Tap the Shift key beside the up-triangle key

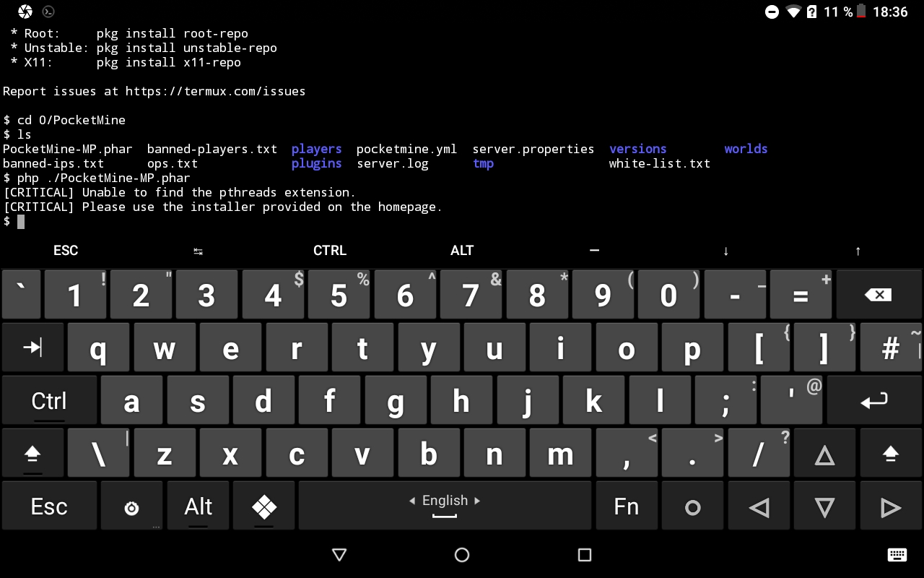(x=891, y=454)
